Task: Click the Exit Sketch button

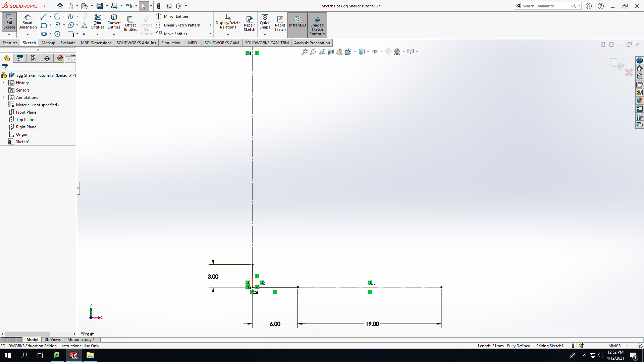Action: [x=9, y=22]
